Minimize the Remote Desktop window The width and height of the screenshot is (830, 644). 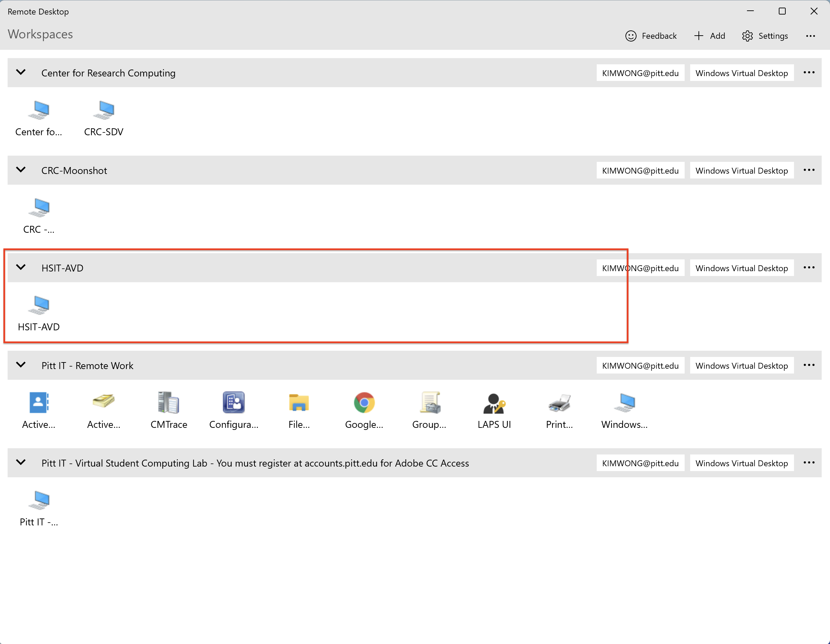[750, 11]
